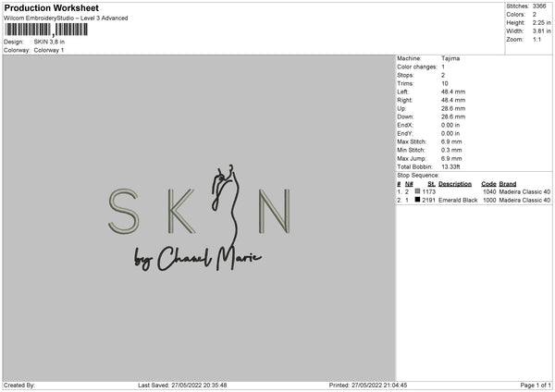Click the Up value 28.6 mm
555x392 pixels.
[453, 108]
